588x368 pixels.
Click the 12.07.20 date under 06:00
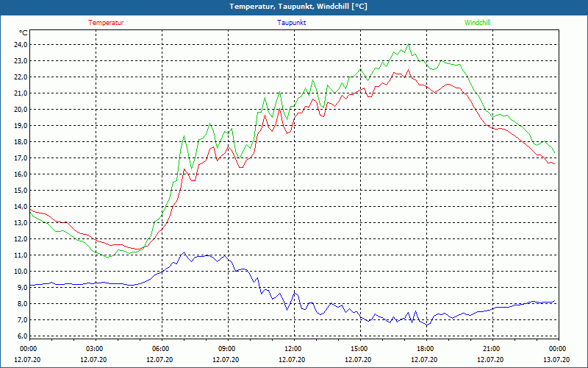pos(159,360)
